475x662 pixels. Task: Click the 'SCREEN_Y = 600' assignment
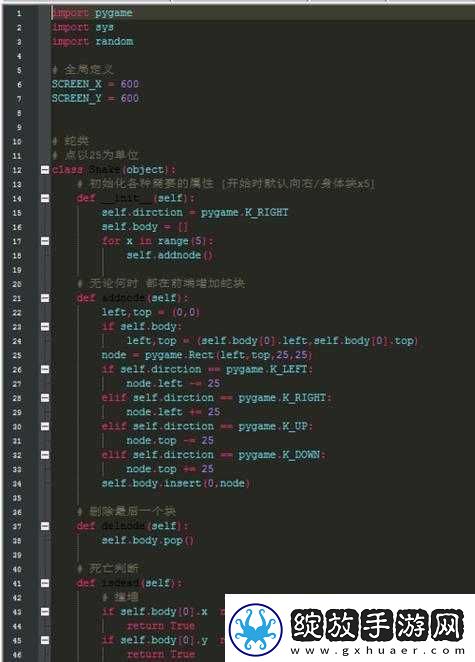[x=95, y=98]
